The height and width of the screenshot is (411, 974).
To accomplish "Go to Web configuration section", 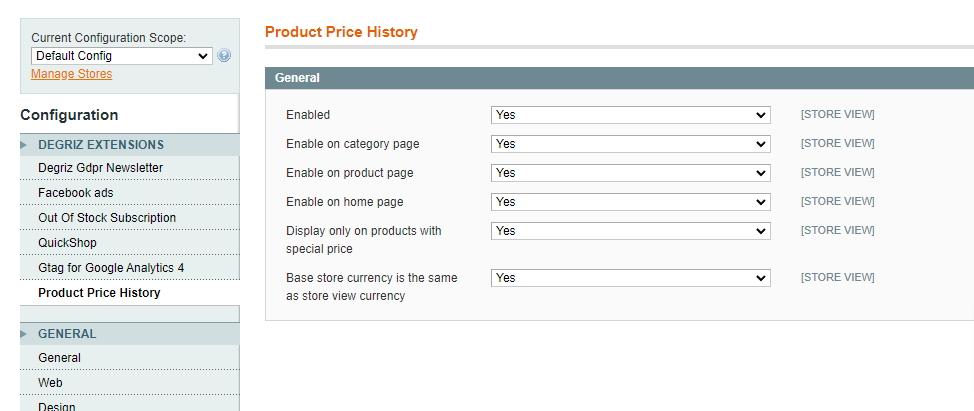I will (x=50, y=383).
